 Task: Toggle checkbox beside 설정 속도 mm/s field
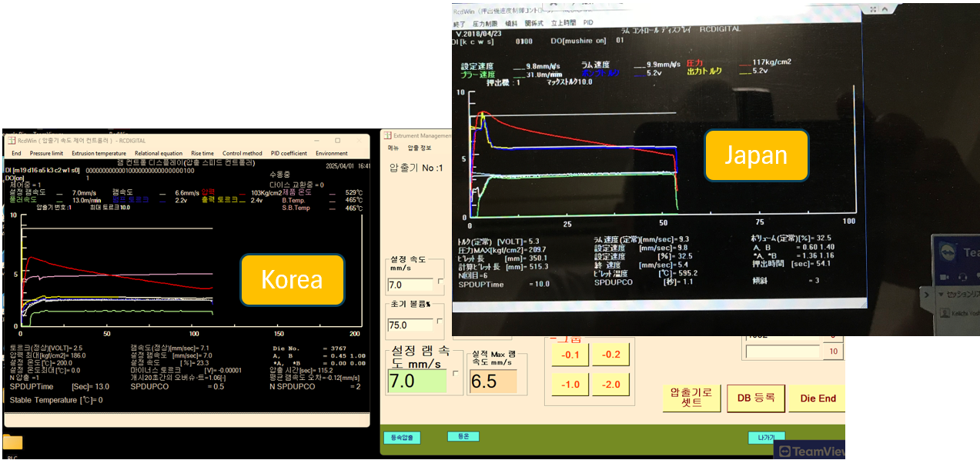tap(441, 282)
